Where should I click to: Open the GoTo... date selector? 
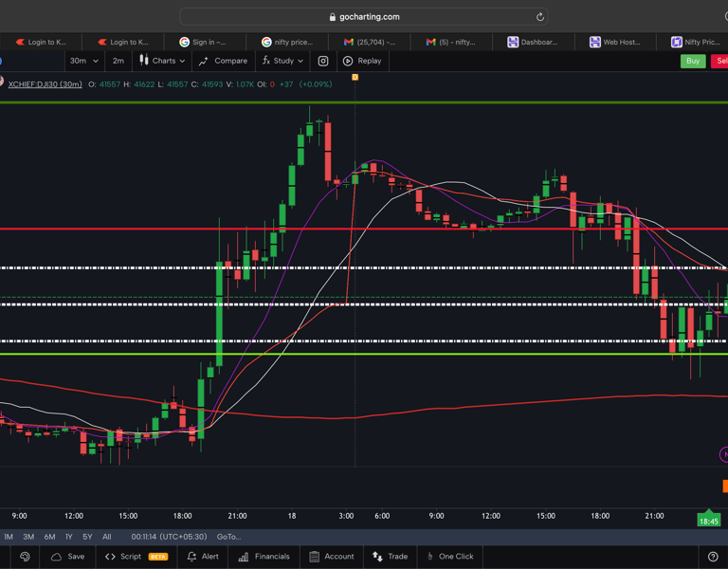pyautogui.click(x=228, y=537)
